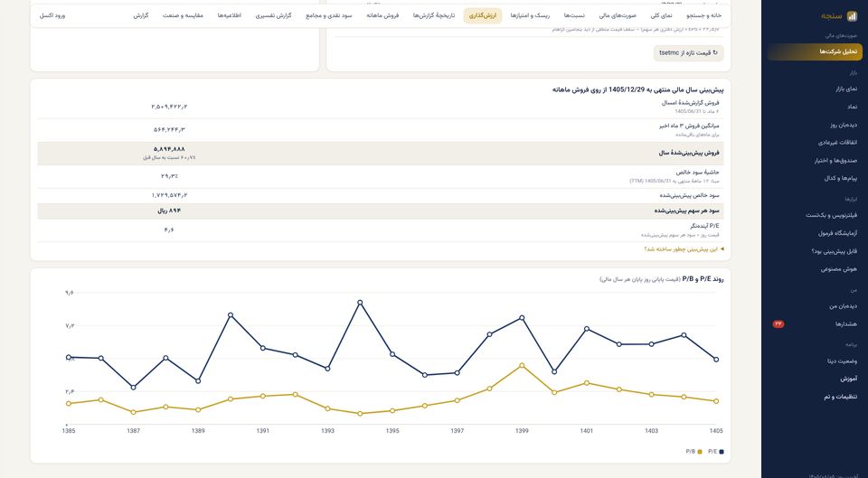Screen dimensions: 868x478
Task: Open هوش مصنوعی in the sidebar
Action: tap(815, 269)
